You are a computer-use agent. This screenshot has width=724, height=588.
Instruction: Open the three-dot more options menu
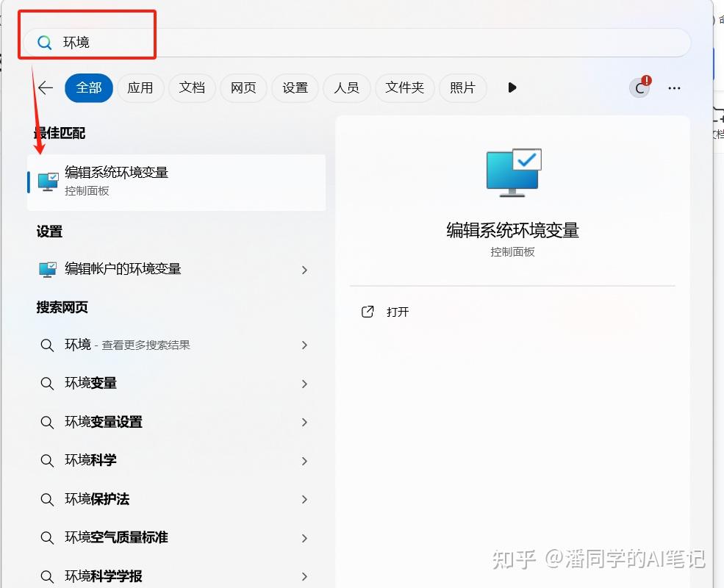674,88
